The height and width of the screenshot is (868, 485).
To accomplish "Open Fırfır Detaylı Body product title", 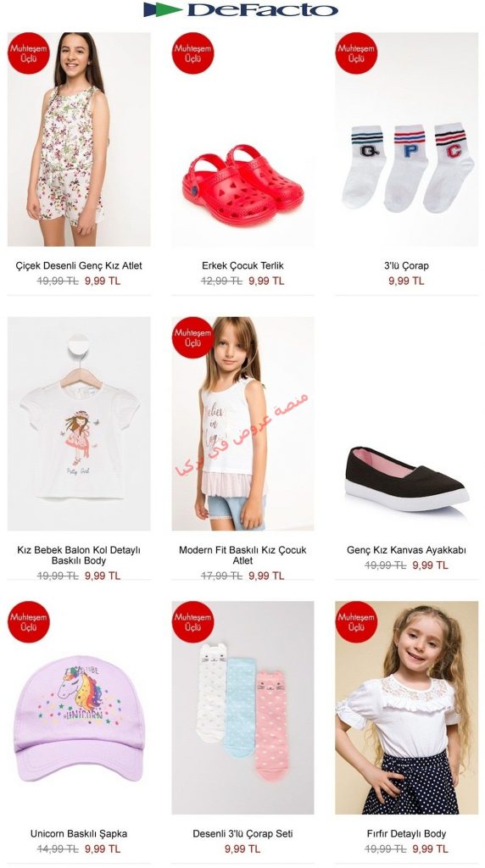I will pos(406,834).
